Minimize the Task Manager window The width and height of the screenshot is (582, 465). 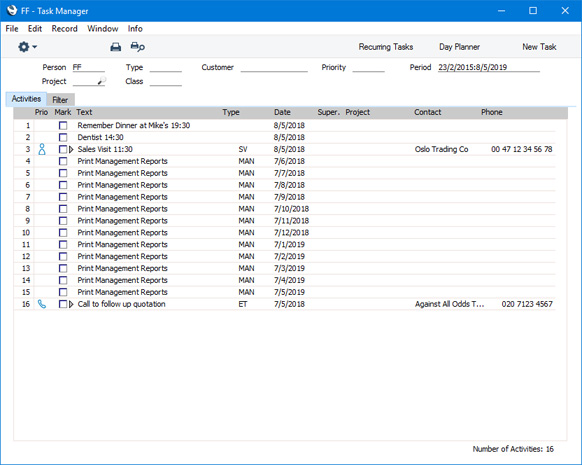click(x=501, y=11)
